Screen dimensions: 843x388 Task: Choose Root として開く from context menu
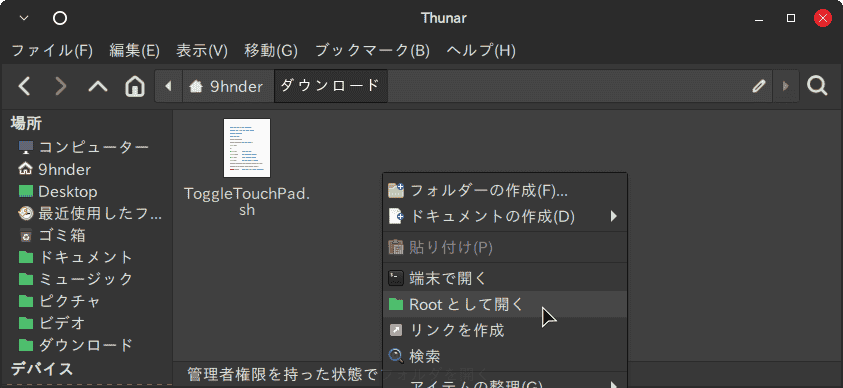[505, 304]
